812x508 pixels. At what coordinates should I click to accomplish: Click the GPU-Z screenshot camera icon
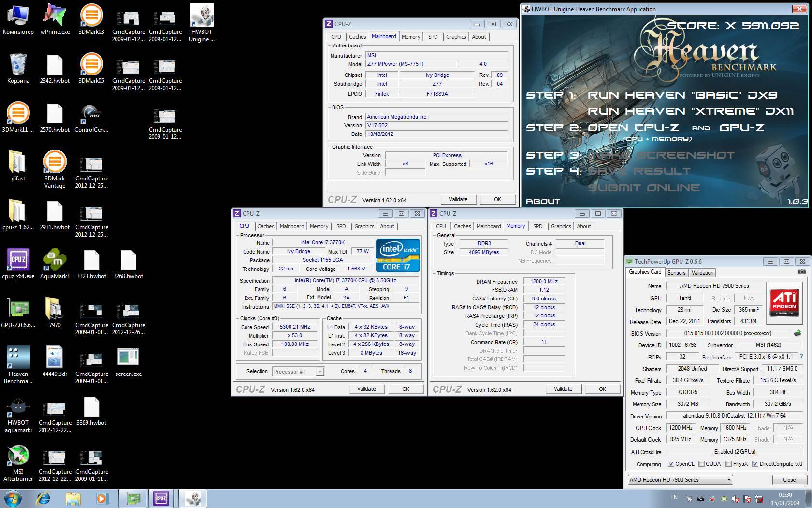801,272
